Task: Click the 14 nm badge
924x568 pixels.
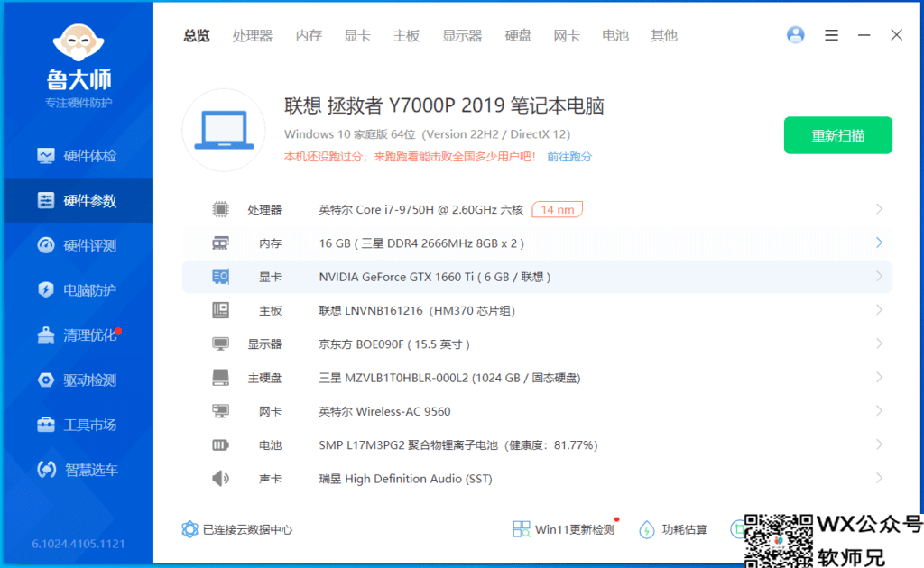Action: (557, 209)
